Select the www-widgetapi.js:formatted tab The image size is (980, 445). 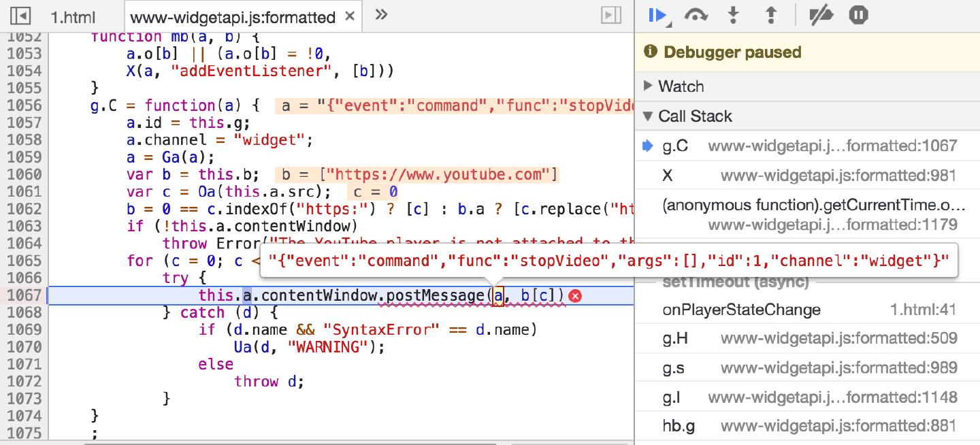[x=232, y=17]
